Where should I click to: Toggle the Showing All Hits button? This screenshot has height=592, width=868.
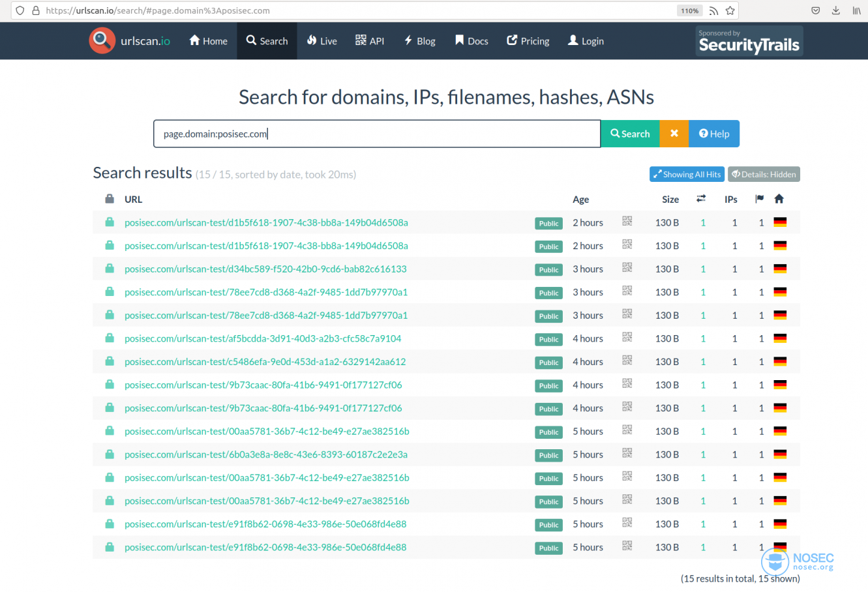click(x=687, y=174)
